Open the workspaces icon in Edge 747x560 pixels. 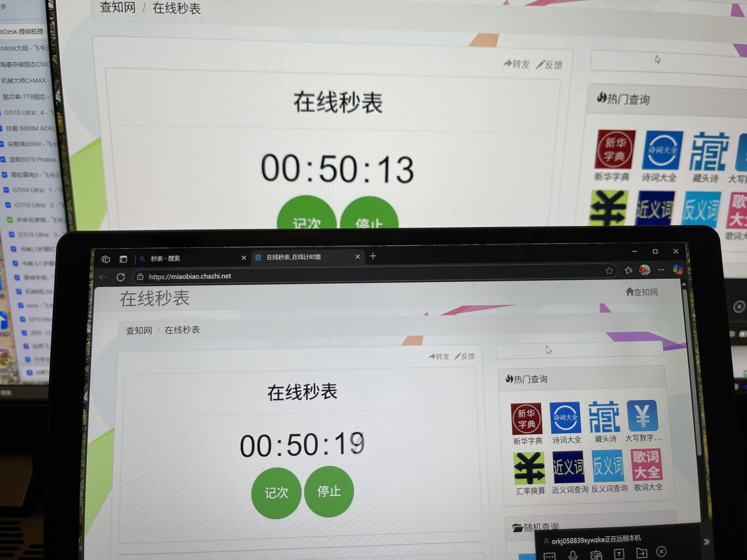click(106, 259)
